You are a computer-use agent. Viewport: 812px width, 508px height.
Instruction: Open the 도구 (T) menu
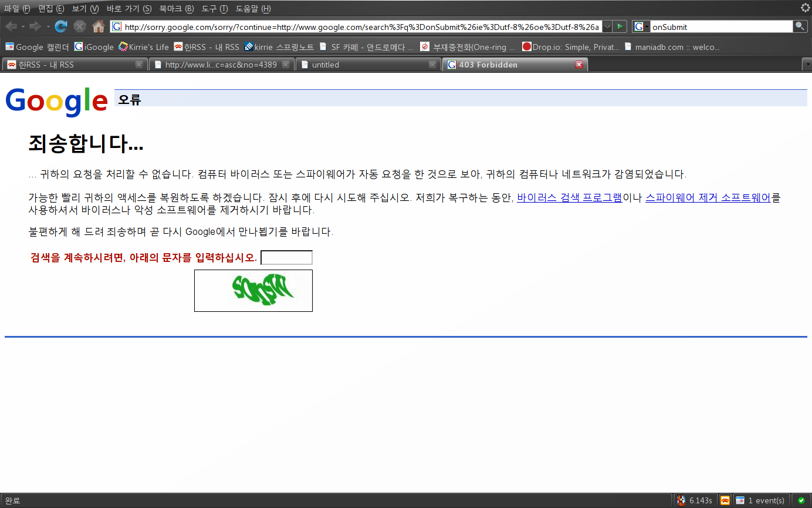(215, 9)
